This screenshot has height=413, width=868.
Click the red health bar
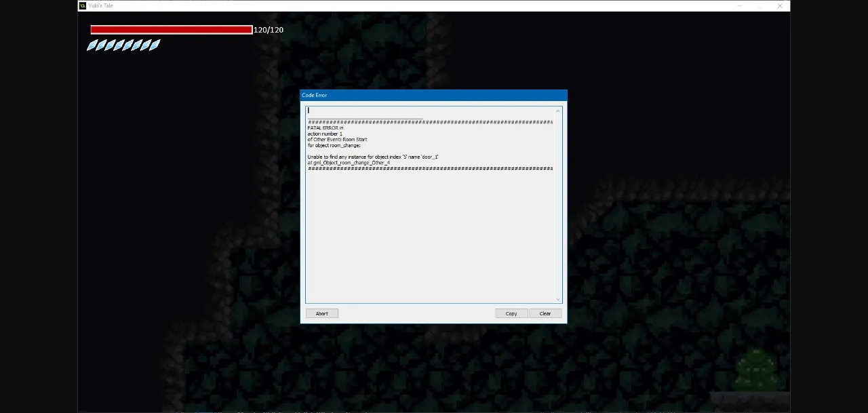pyautogui.click(x=171, y=30)
